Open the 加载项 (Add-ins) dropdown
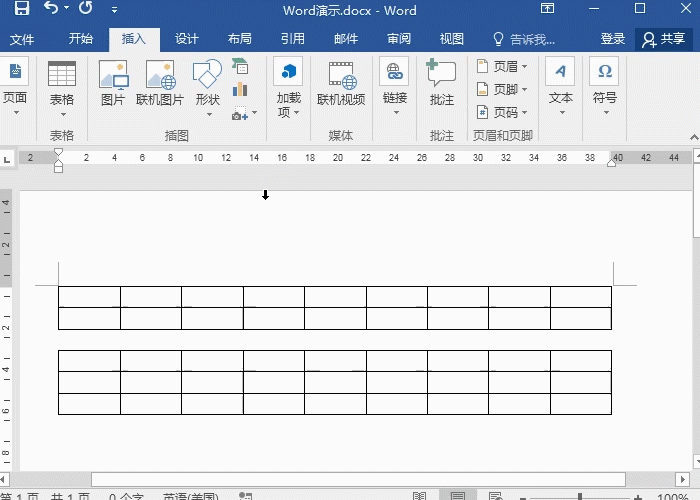Viewport: 700px width, 500px height. coord(288,88)
